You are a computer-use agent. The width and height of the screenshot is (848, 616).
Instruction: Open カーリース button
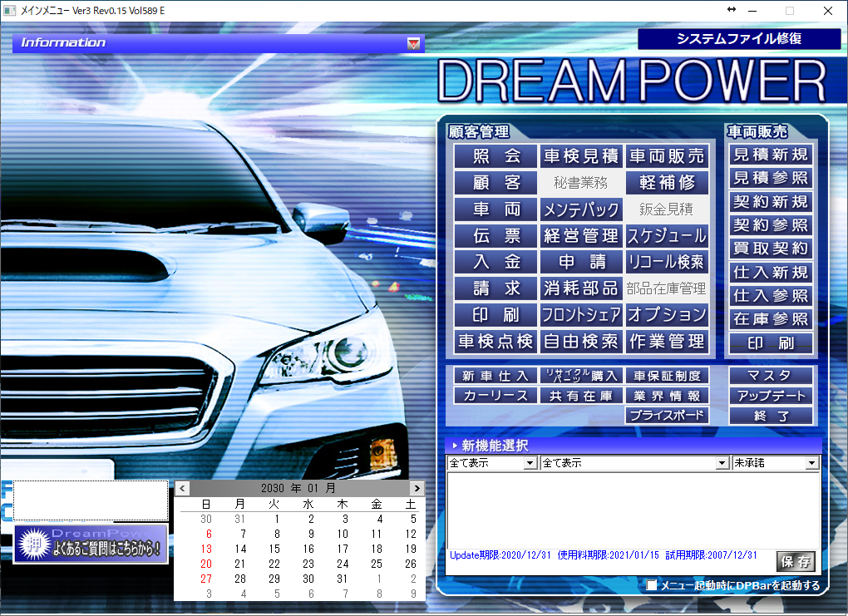496,396
